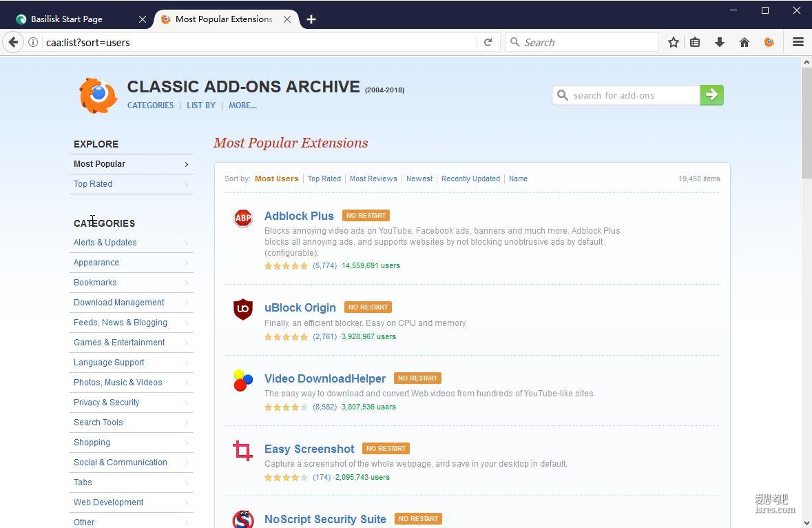Open the CATEGORIES header menu

point(151,105)
